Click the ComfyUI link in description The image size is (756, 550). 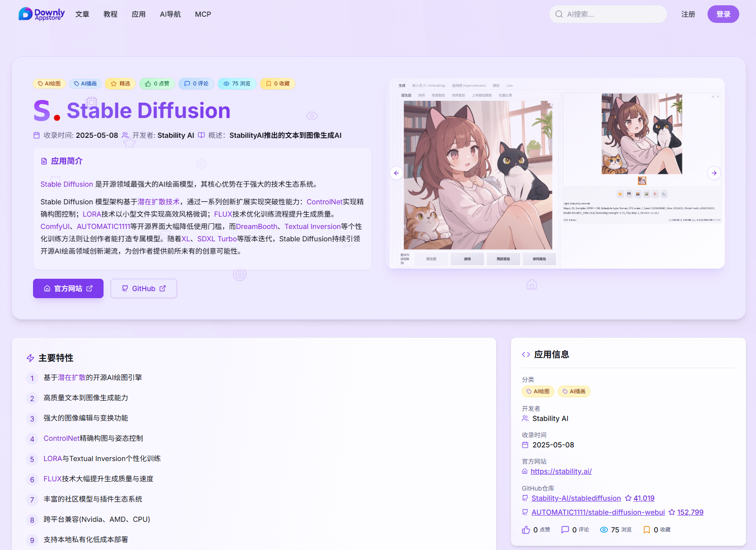pyautogui.click(x=55, y=226)
